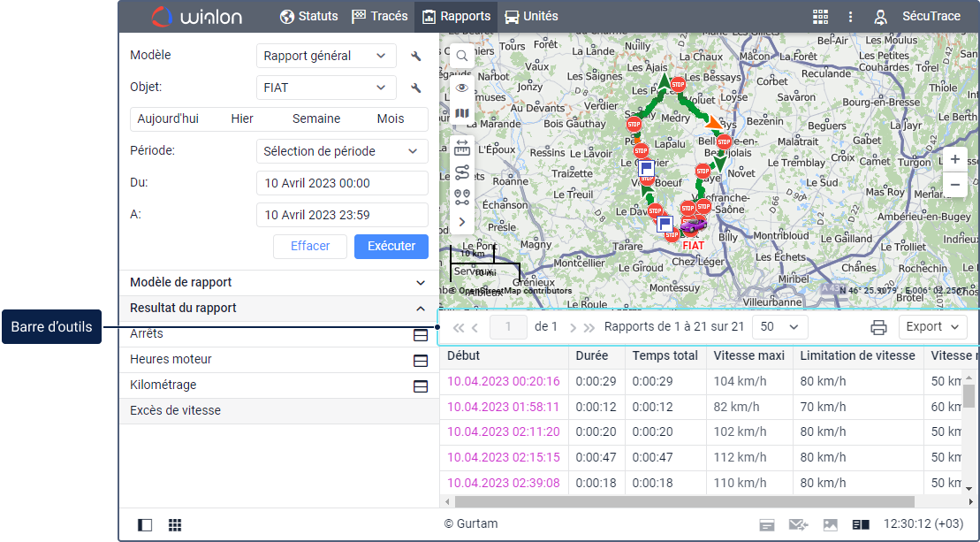
Task: Open the Kilométrage report table
Action: click(x=163, y=386)
